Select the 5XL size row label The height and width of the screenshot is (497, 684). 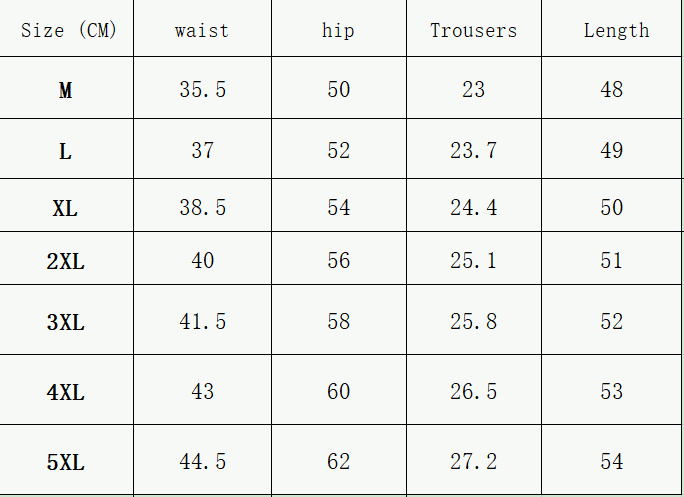(66, 462)
